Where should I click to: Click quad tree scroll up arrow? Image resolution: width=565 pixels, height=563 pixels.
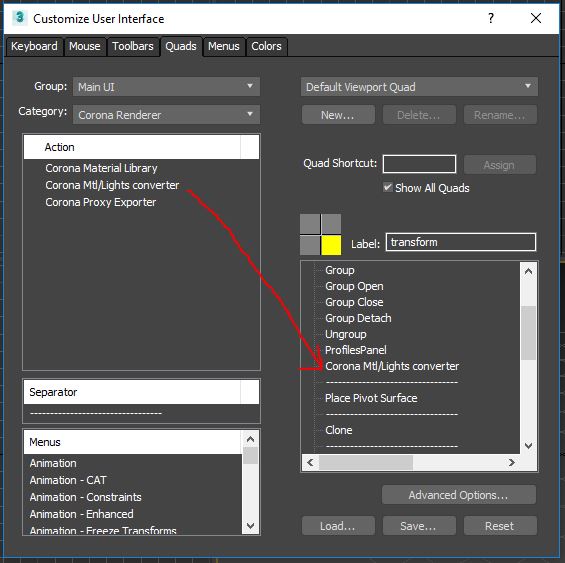tap(528, 271)
